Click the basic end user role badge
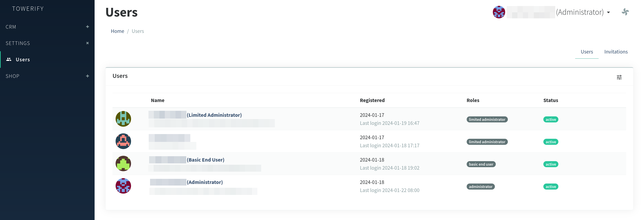This screenshot has height=220, width=644. (x=481, y=164)
